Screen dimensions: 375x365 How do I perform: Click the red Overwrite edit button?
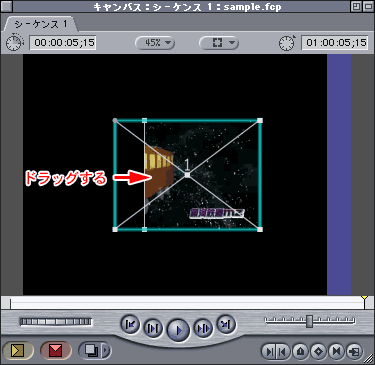(x=56, y=350)
